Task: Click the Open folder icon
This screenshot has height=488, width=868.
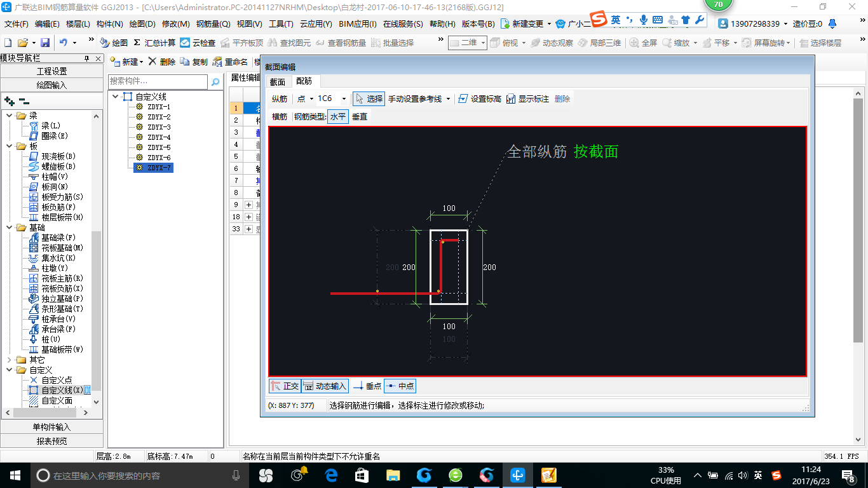Action: click(23, 43)
